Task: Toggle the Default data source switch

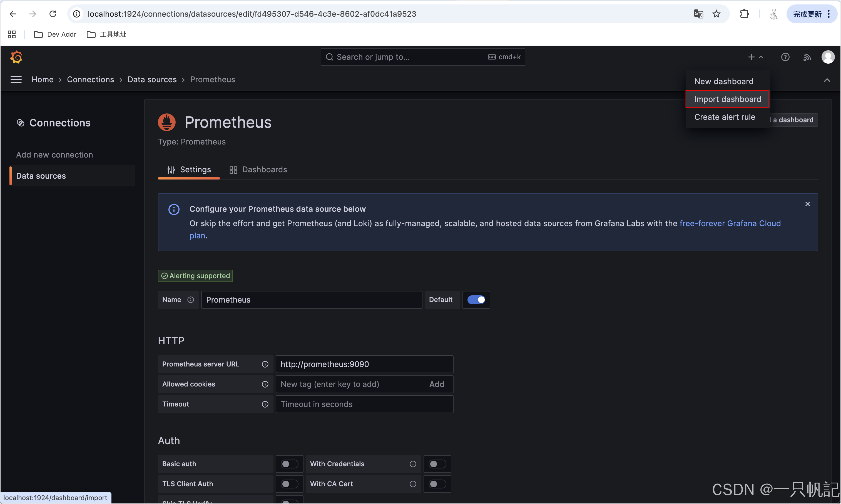Action: point(476,300)
